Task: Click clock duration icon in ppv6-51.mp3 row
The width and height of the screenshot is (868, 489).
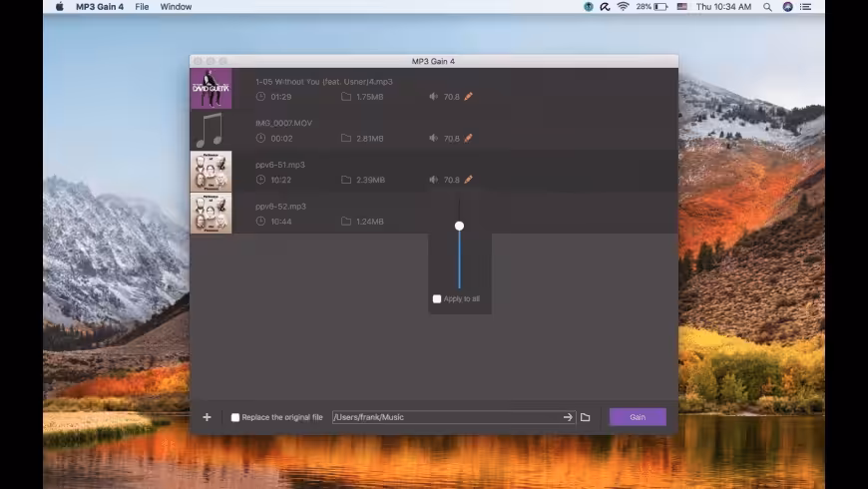Action: click(260, 180)
